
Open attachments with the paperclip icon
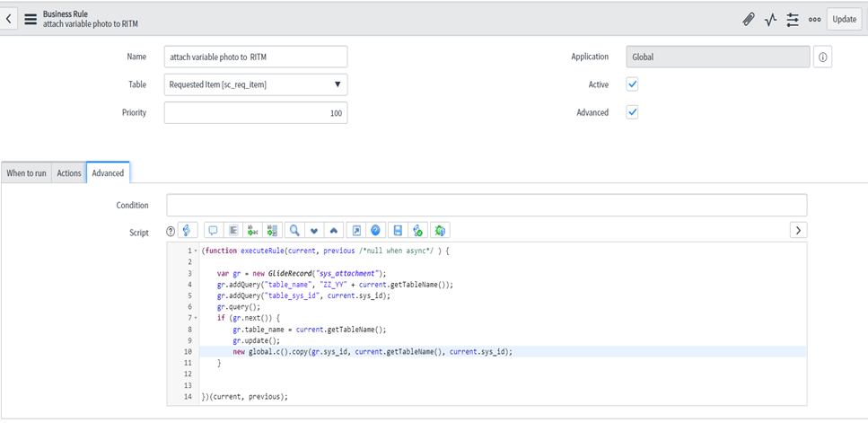click(749, 20)
